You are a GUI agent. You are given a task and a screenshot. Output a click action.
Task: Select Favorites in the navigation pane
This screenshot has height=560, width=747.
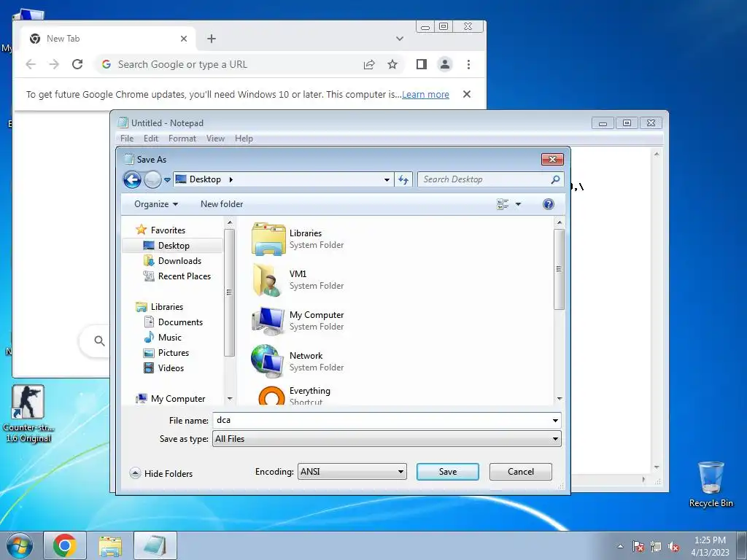click(168, 230)
